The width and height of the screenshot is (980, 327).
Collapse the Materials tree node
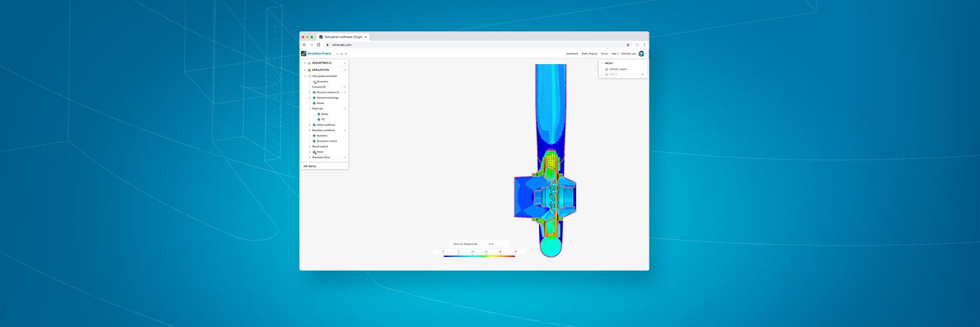310,109
